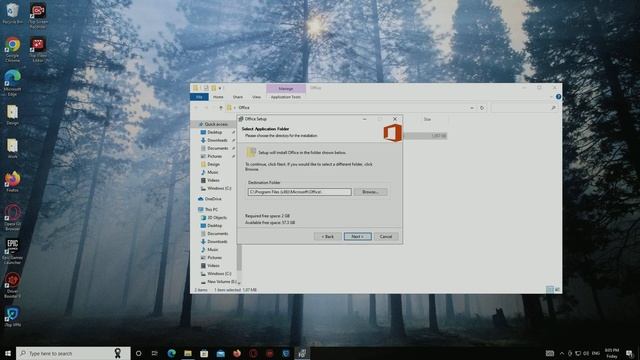Open the Design folder on the desktop
This screenshot has height=360, width=640.
click(x=12, y=115)
